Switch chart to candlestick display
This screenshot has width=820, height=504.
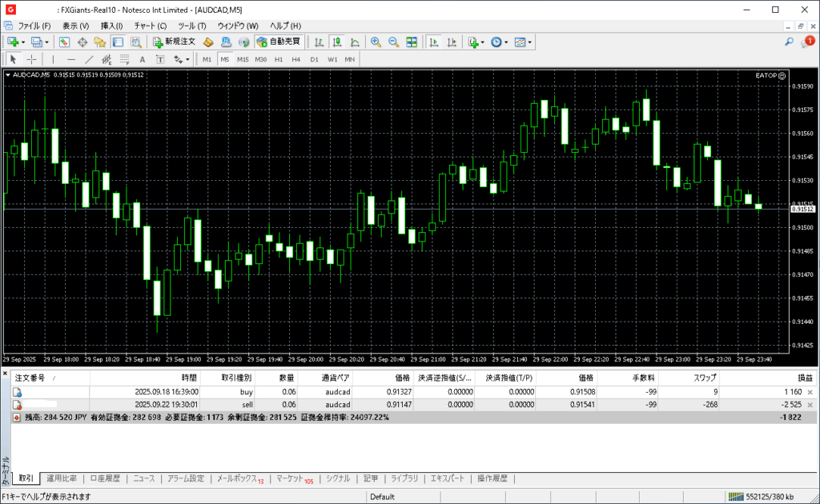[337, 42]
